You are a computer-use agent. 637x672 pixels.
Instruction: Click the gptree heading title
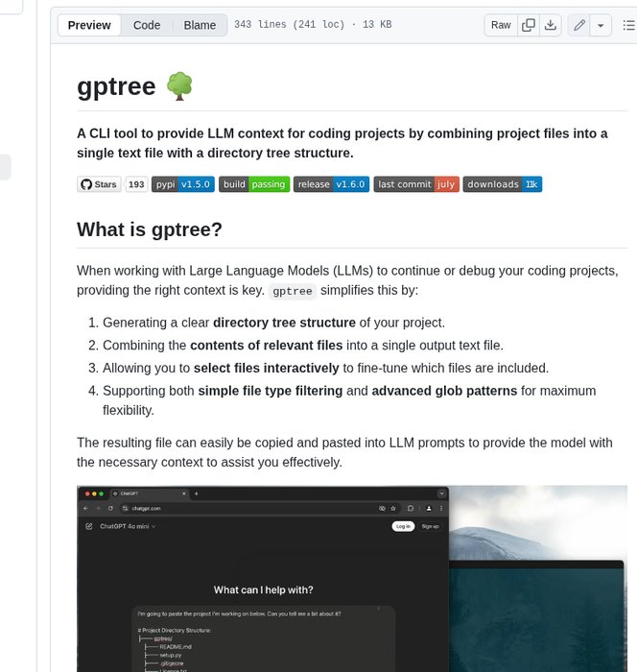116,86
